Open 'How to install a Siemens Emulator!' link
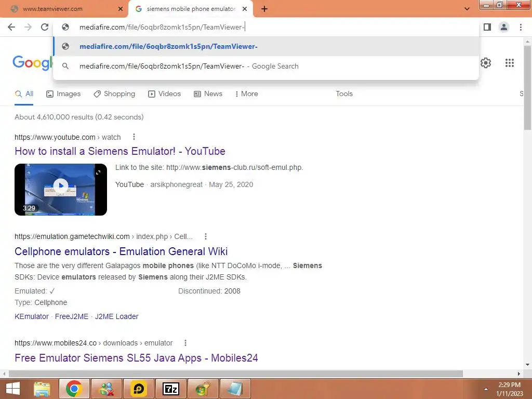This screenshot has width=532, height=399. pos(120,151)
